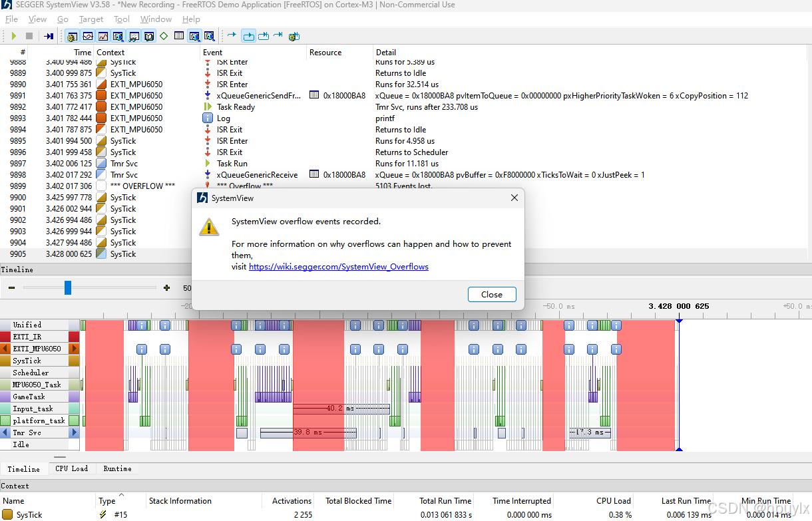
Task: Switch to the CPU Load tab
Action: pos(71,468)
